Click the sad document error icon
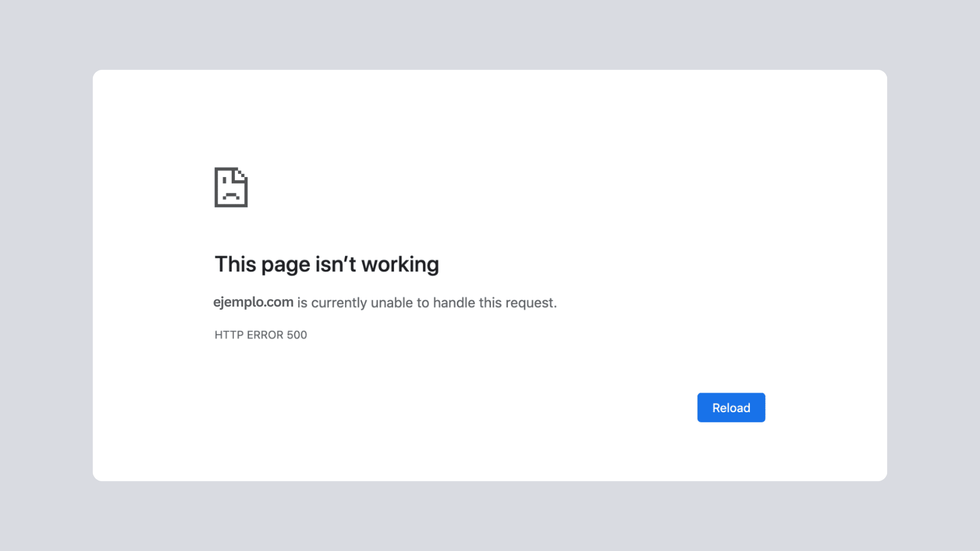The width and height of the screenshot is (980, 551). coord(231,187)
